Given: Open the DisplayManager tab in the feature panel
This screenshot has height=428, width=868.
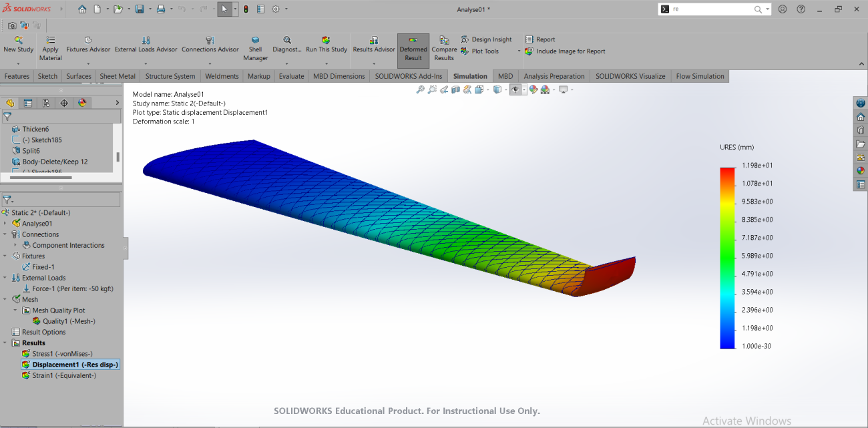Looking at the screenshot, I should [x=82, y=103].
